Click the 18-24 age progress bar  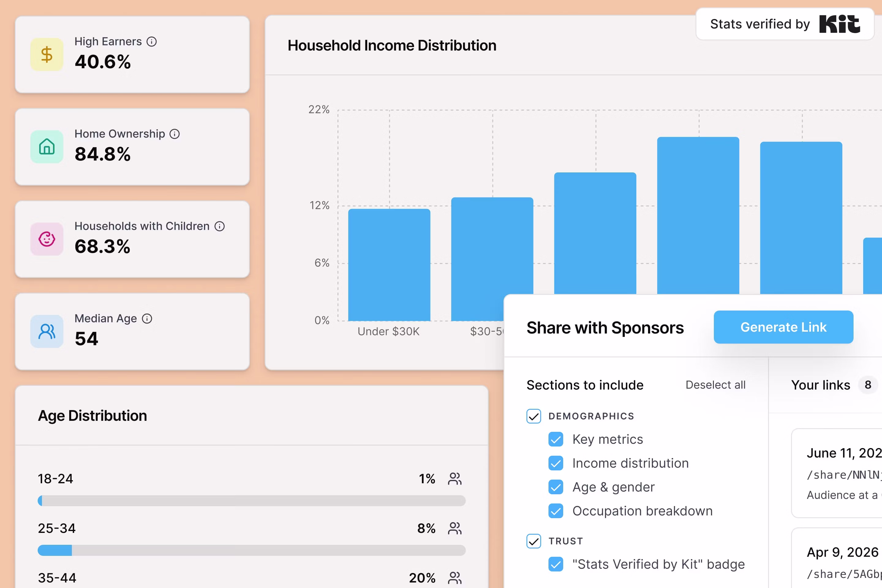point(252,501)
